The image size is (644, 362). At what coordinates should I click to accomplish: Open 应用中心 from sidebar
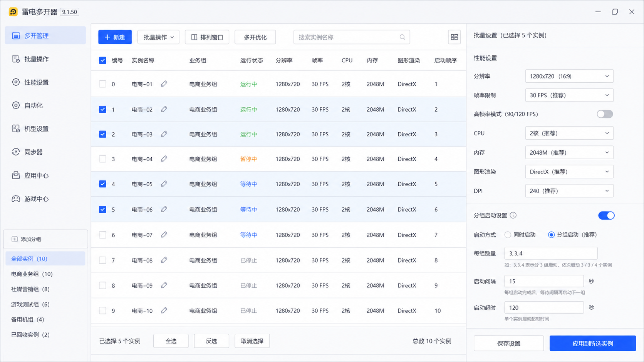tap(45, 175)
